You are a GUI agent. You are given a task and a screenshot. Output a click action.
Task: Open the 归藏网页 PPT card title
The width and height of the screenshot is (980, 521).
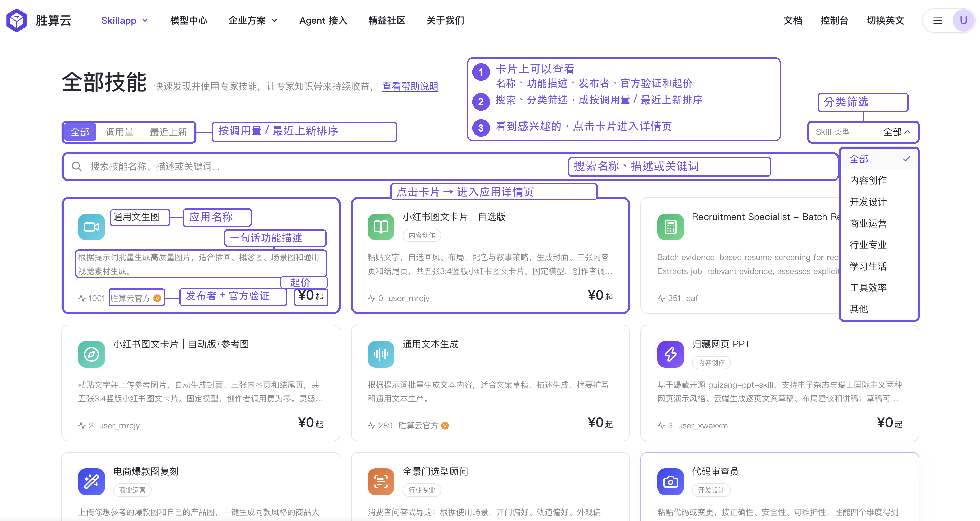pyautogui.click(x=721, y=344)
